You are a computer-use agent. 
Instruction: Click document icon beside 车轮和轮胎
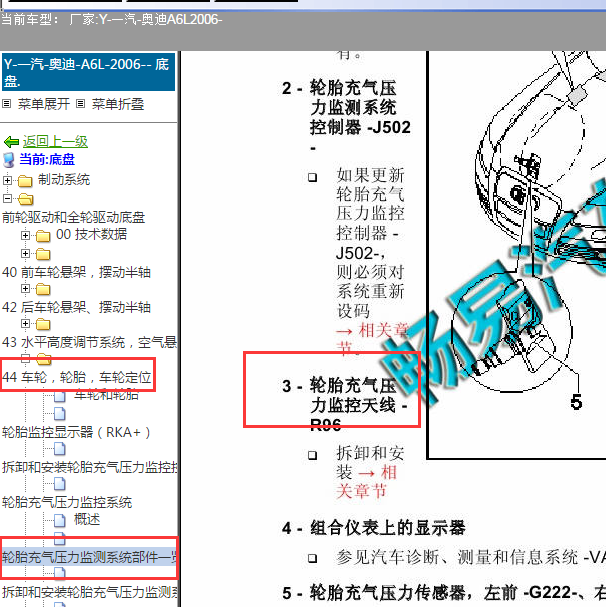(60, 396)
